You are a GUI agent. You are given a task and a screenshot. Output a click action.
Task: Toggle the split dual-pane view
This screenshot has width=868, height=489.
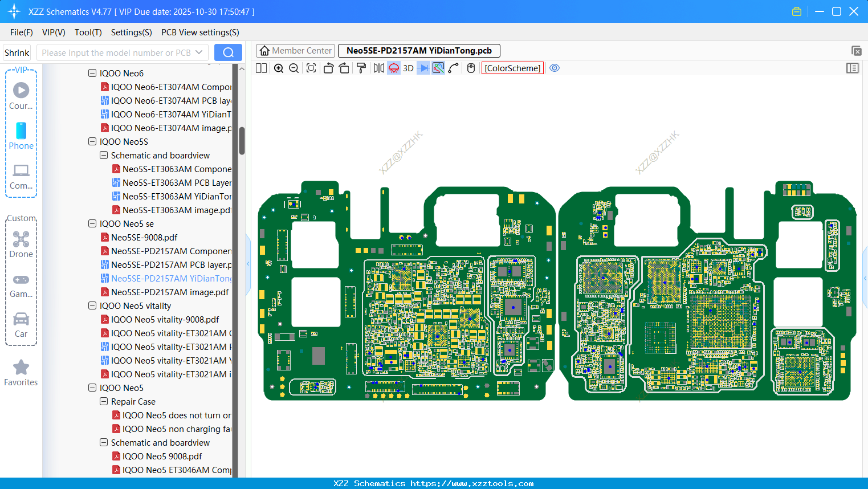point(262,68)
